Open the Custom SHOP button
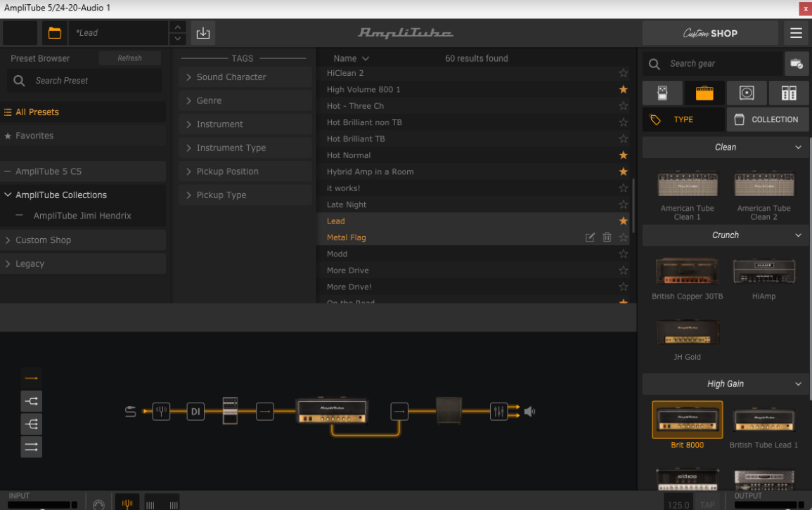812x510 pixels. tap(710, 33)
